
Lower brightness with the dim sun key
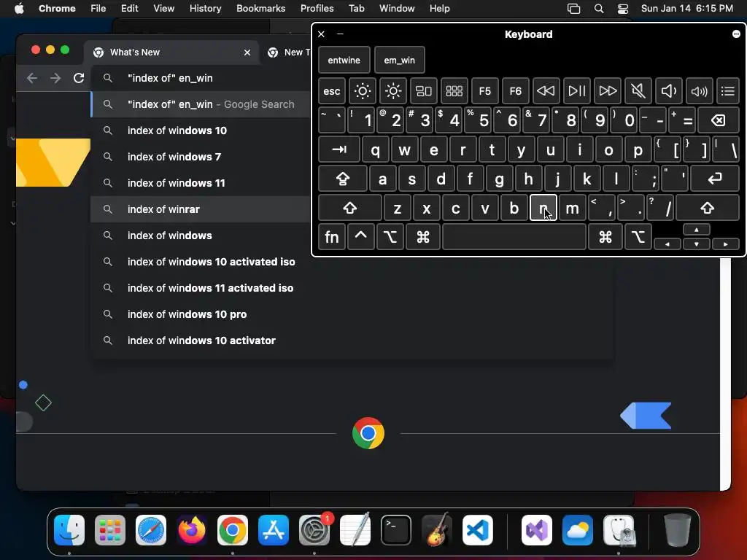(362, 91)
